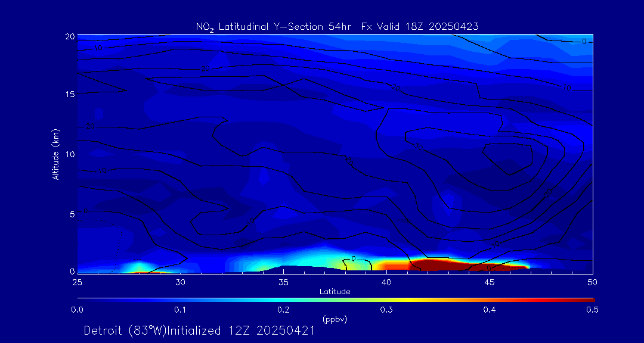Select the altitude axis tick label 5

[72, 214]
